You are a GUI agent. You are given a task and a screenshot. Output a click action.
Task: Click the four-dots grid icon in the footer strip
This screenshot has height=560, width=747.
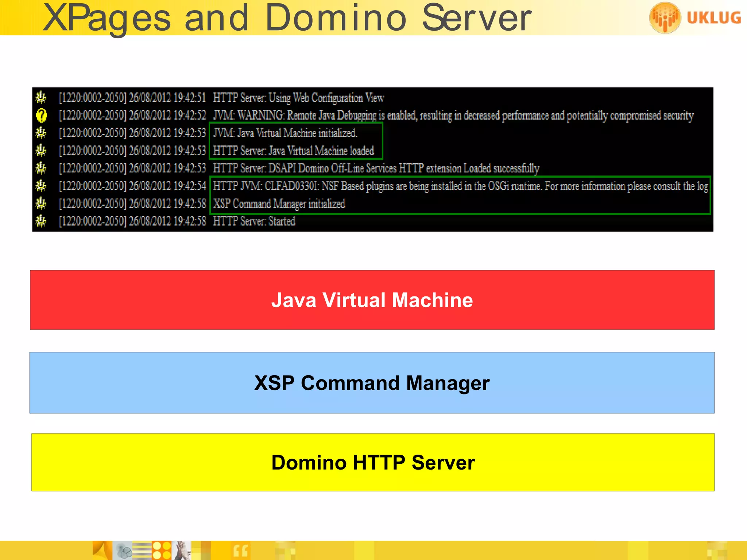(x=162, y=551)
